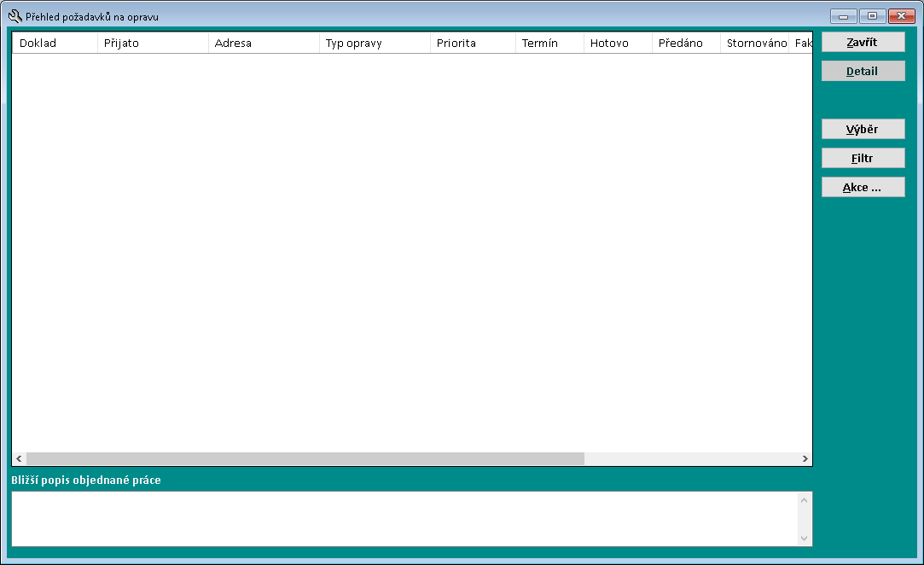This screenshot has width=924, height=565.
Task: Open the Detail button
Action: (863, 72)
